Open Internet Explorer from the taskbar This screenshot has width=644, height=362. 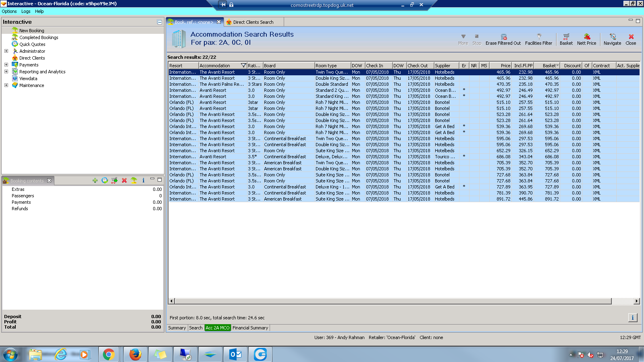[x=61, y=354]
